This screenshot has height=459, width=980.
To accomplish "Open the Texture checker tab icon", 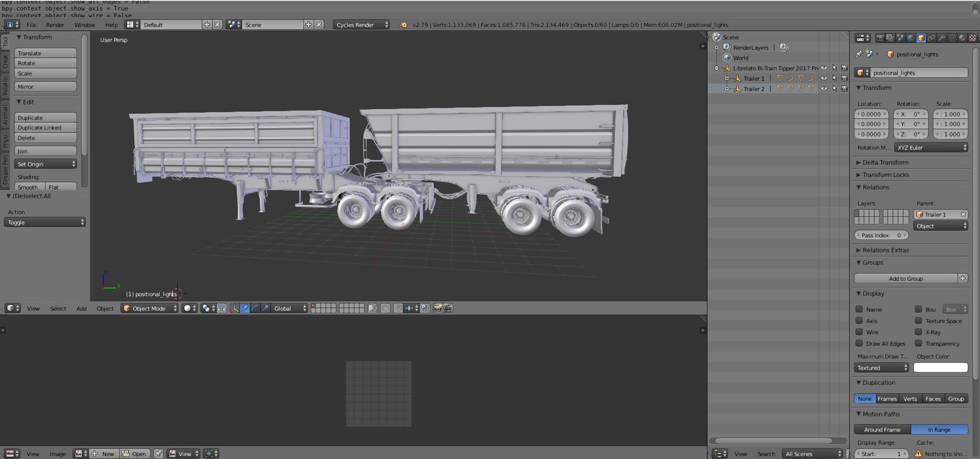I will (972, 38).
